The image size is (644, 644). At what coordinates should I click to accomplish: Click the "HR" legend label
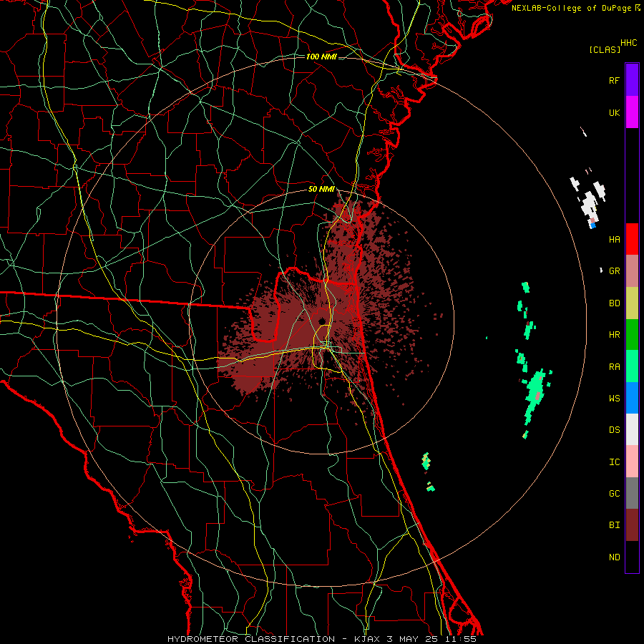[x=614, y=335]
